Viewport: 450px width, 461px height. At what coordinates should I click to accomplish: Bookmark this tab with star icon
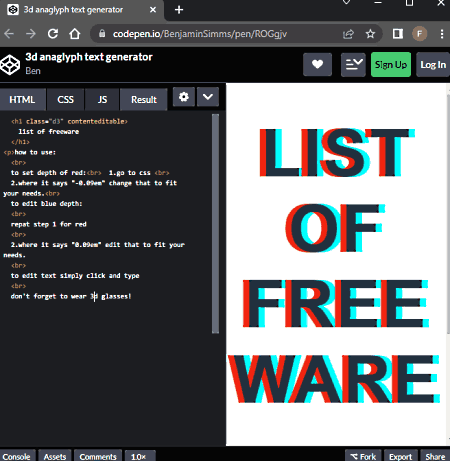click(x=370, y=34)
